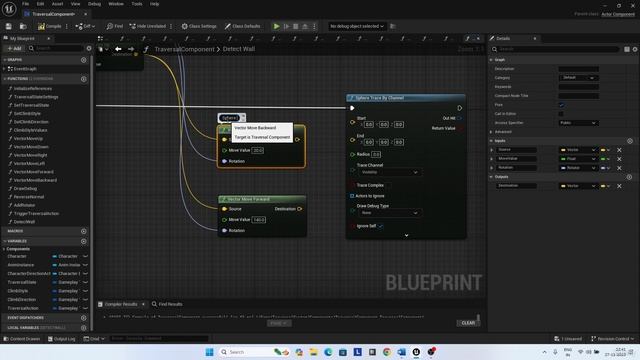Add a new macro with plus icon

(84, 231)
